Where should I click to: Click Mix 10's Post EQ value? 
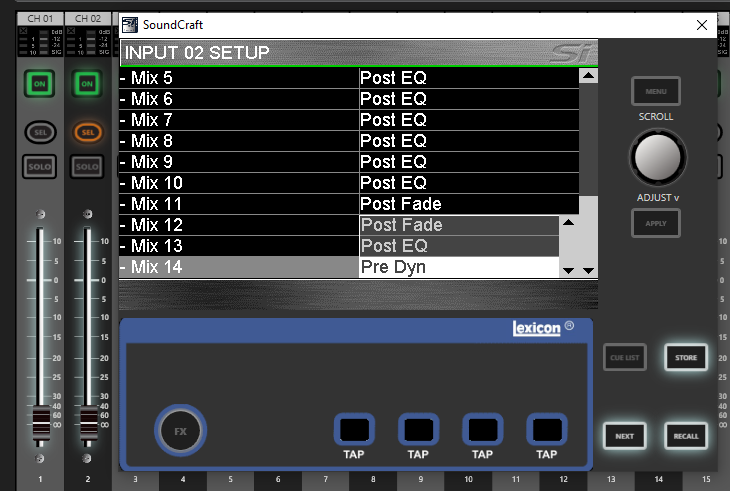click(x=469, y=183)
